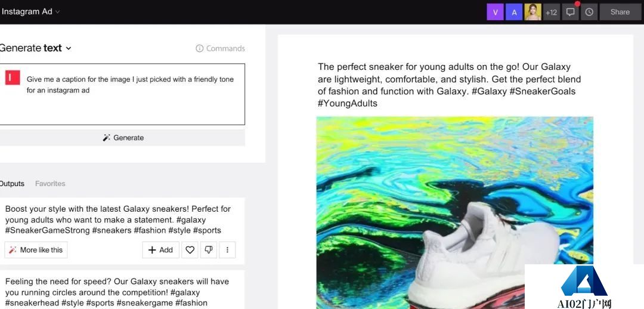Open version history clock icon

click(589, 12)
